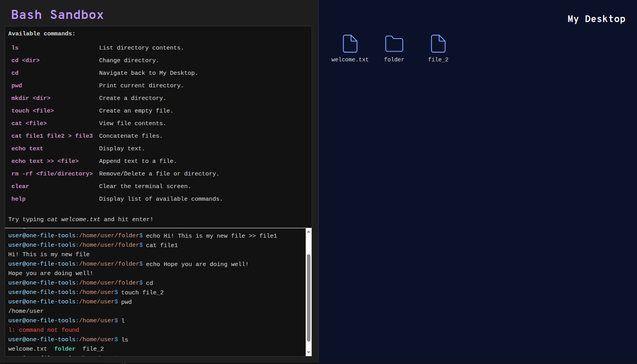
Task: Select 'echo text >> <file>' command entry
Action: tap(45, 161)
